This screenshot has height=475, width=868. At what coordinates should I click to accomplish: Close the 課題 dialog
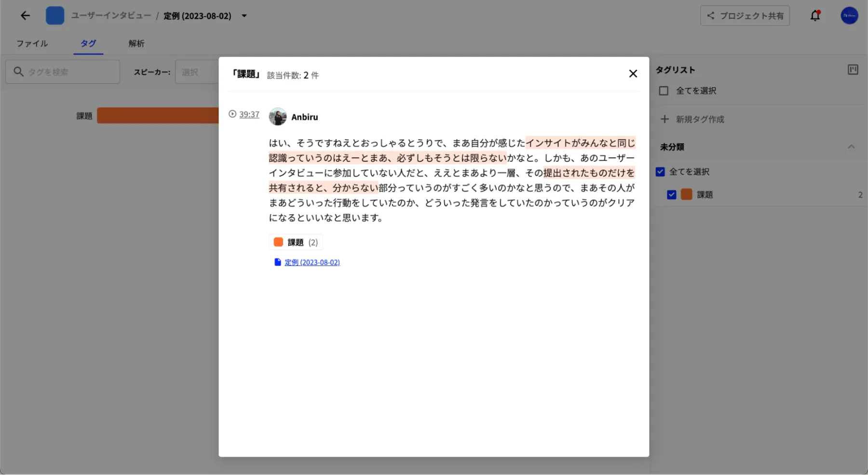coord(633,73)
